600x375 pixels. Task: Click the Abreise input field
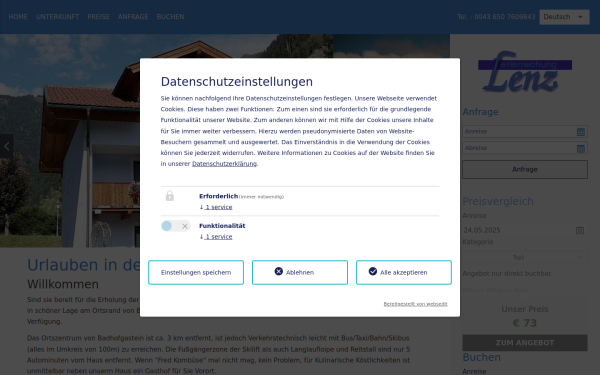525,148
